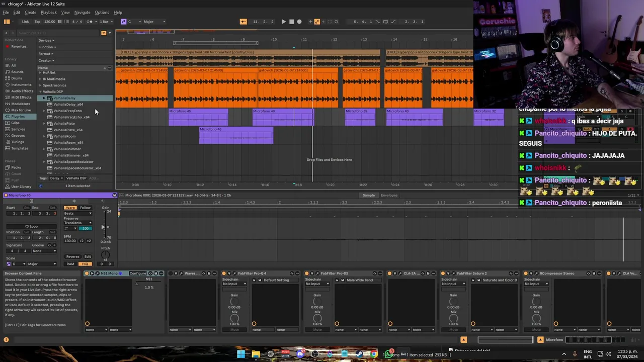Toggle the Link button in control bar

(25, 22)
